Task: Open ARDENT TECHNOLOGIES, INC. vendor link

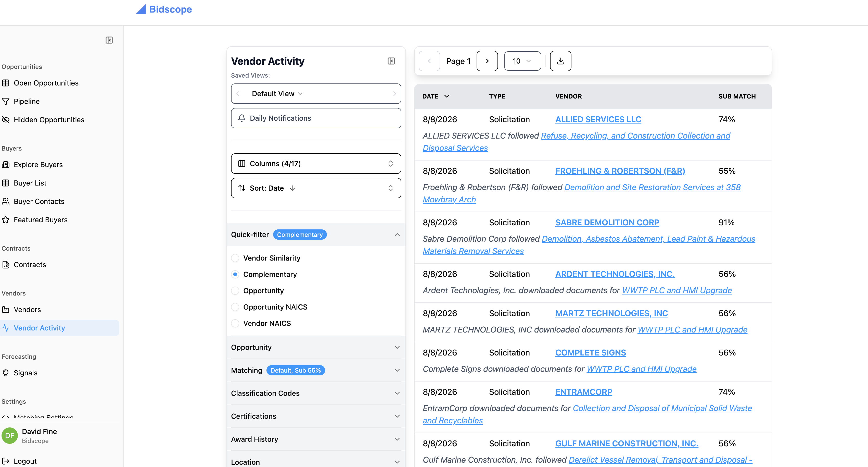Action: tap(615, 274)
